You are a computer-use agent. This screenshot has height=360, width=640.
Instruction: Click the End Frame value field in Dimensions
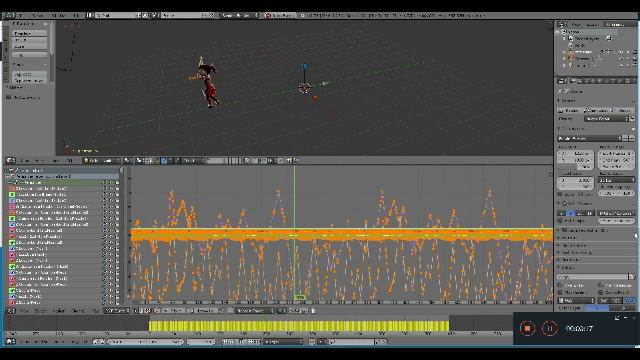pos(616,160)
